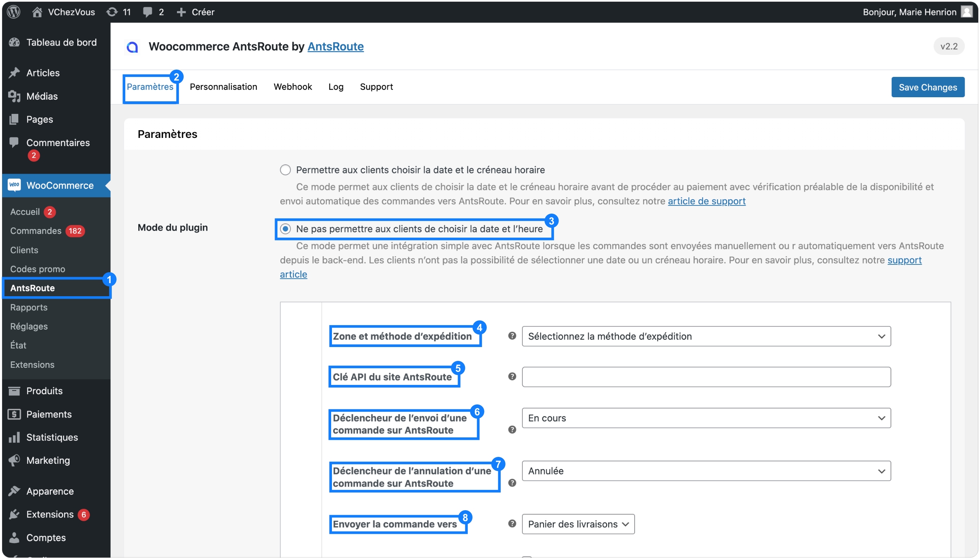Switch to the Log tab
This screenshot has height=559, width=980.
coord(336,87)
